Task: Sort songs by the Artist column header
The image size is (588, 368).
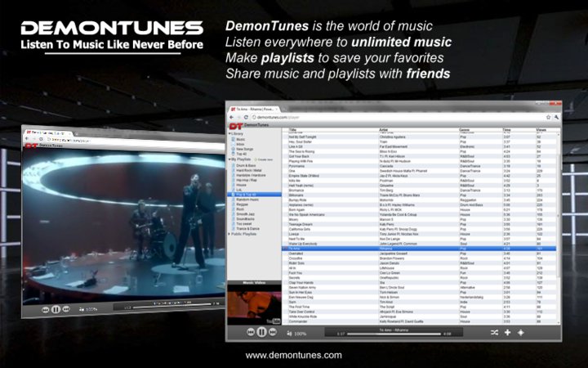Action: (384, 130)
